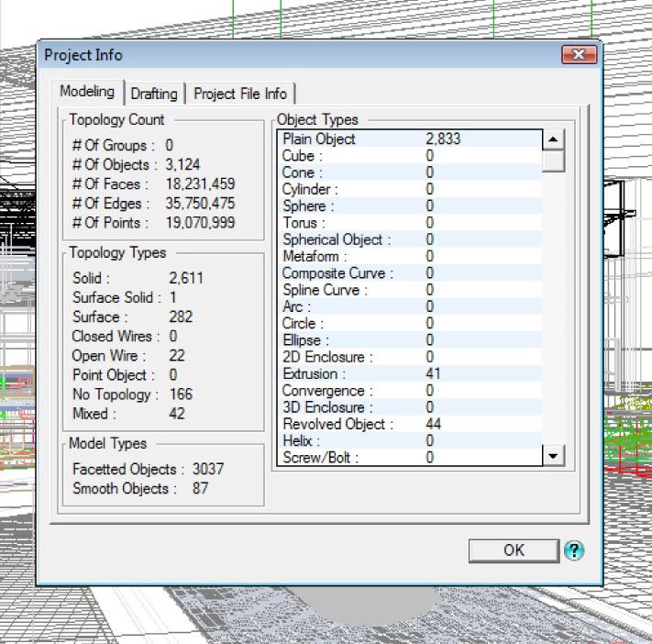Select the Sphere row in Object Types

pyautogui.click(x=410, y=205)
